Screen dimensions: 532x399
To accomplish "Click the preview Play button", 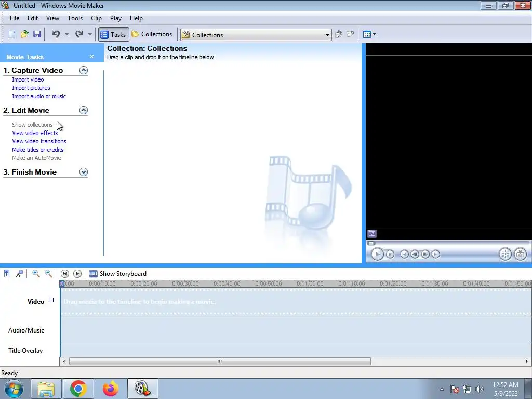I will tap(377, 254).
